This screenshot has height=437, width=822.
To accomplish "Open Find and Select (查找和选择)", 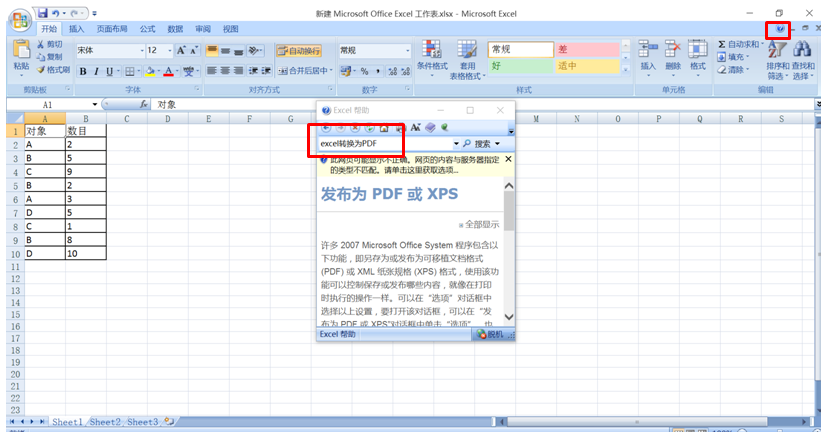I will click(803, 60).
